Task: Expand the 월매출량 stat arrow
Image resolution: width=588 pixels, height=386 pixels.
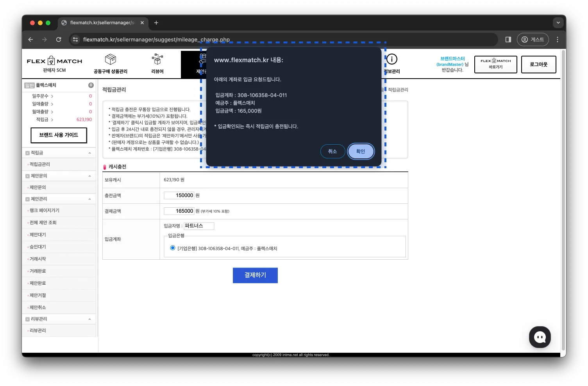Action: click(x=52, y=112)
